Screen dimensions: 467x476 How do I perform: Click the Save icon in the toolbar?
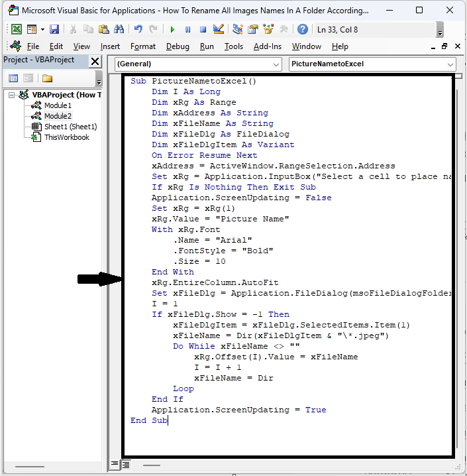click(x=54, y=29)
